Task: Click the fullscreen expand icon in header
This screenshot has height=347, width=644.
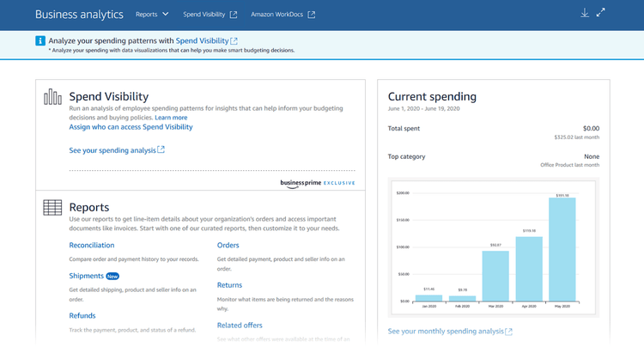Action: point(600,13)
